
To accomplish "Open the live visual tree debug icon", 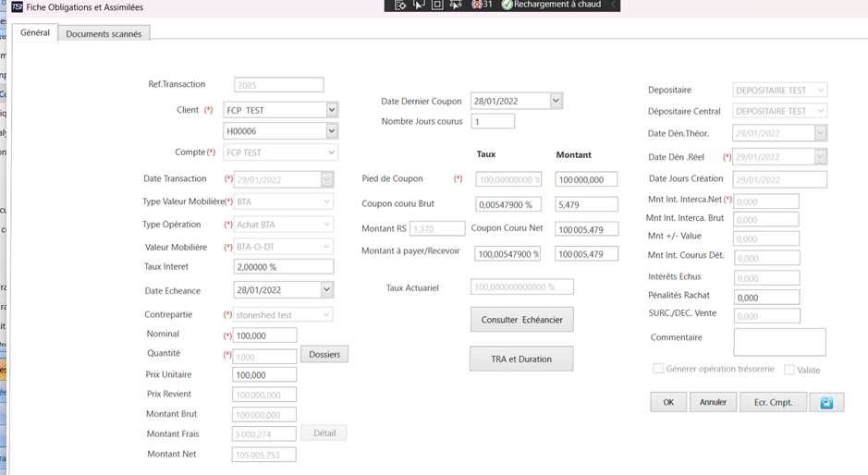I will (401, 5).
